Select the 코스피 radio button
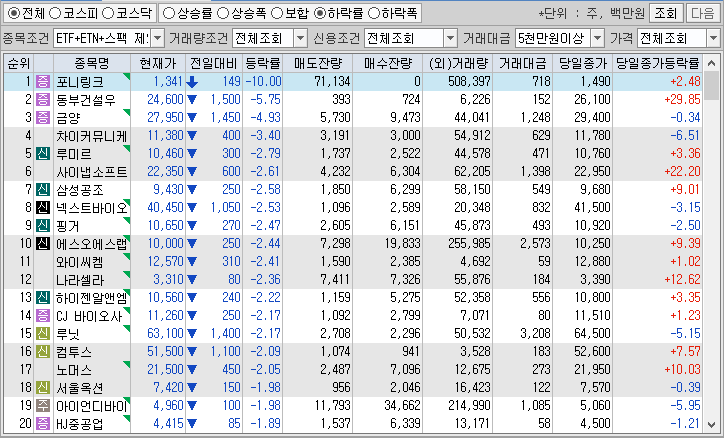Image resolution: width=724 pixels, height=438 pixels. pos(55,13)
